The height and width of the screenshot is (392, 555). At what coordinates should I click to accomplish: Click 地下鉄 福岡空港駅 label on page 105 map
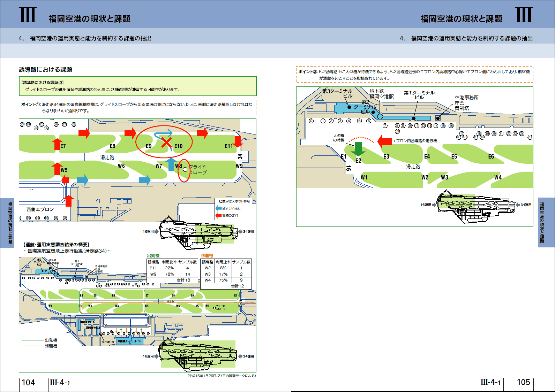382,94
